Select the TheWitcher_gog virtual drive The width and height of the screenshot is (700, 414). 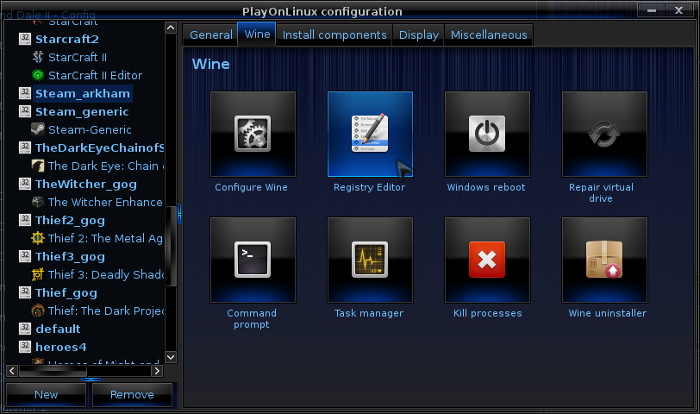point(86,184)
